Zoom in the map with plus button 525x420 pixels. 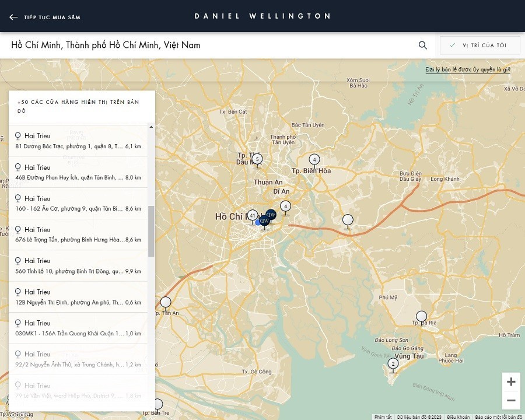511,382
